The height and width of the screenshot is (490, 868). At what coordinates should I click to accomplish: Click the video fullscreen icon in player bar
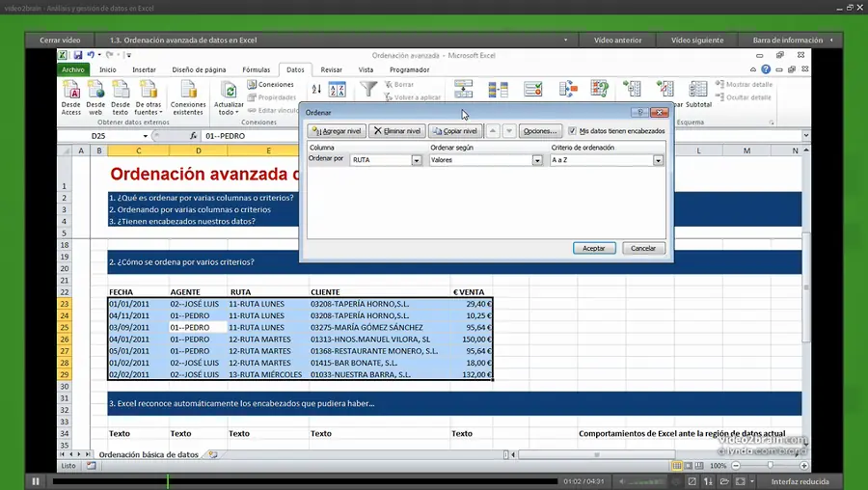pyautogui.click(x=740, y=481)
